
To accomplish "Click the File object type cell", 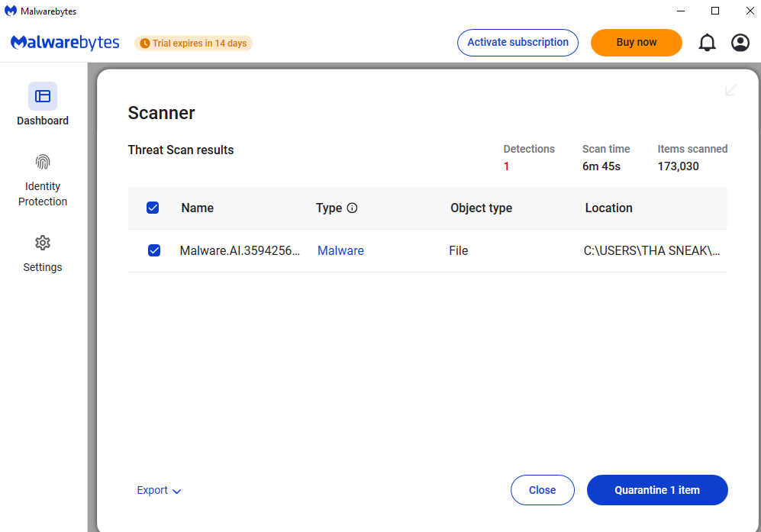I will pos(459,250).
